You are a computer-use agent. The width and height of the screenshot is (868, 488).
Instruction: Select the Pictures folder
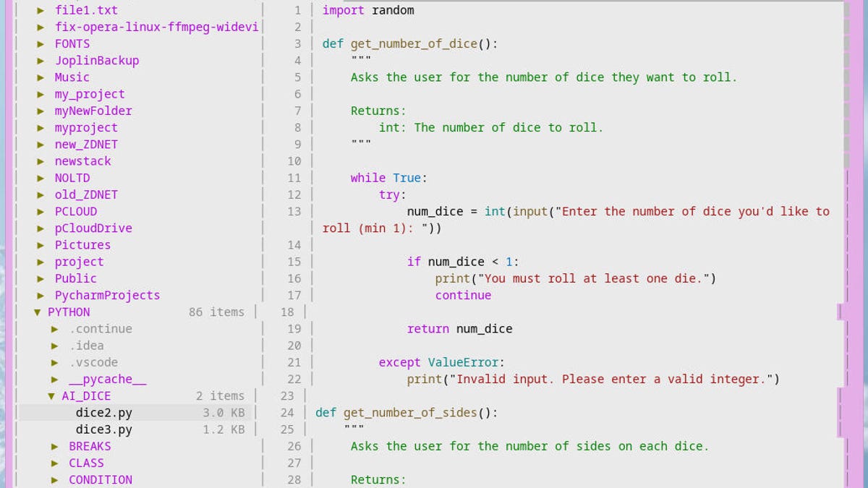(x=82, y=245)
